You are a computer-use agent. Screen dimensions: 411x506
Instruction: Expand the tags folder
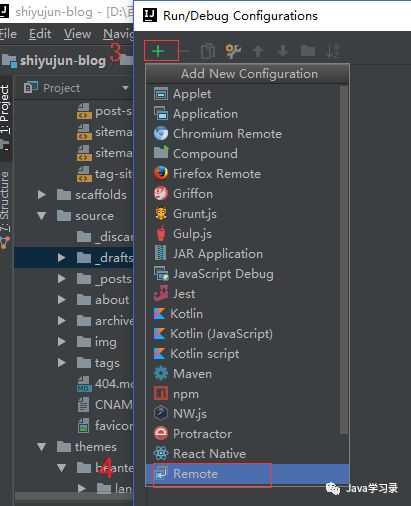[x=62, y=363]
